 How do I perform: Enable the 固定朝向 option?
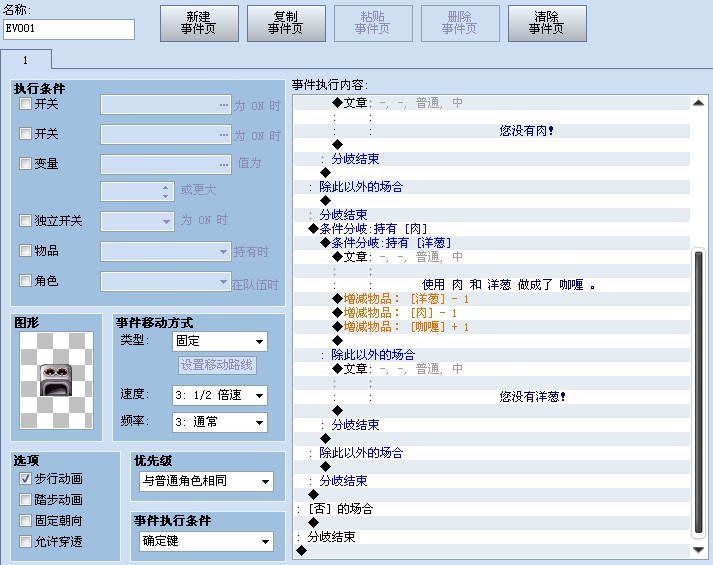pos(25,520)
